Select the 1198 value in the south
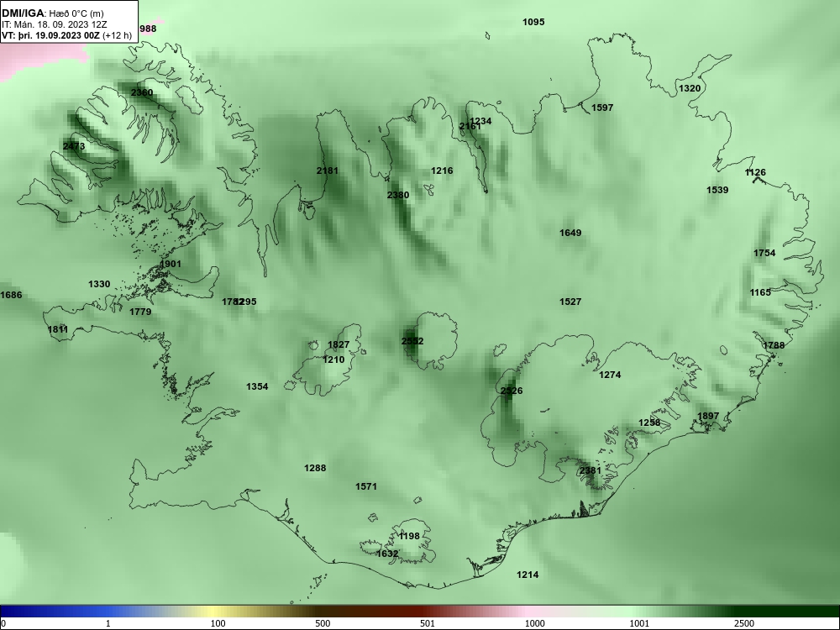This screenshot has height=630, width=840. tap(409, 536)
